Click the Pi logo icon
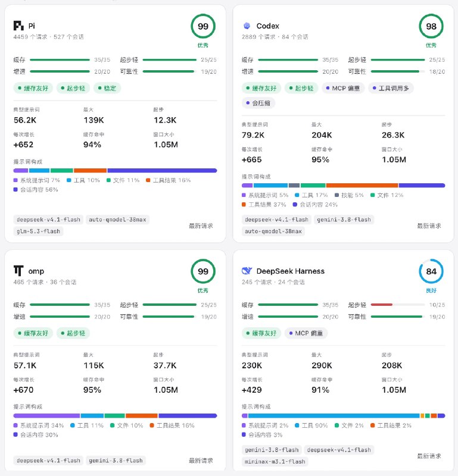This screenshot has height=476, width=458. click(x=18, y=26)
